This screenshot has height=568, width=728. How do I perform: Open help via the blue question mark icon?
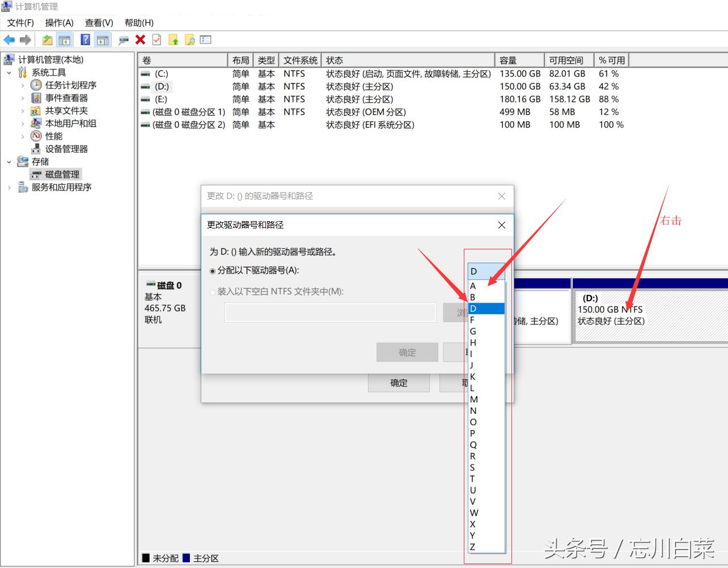85,40
